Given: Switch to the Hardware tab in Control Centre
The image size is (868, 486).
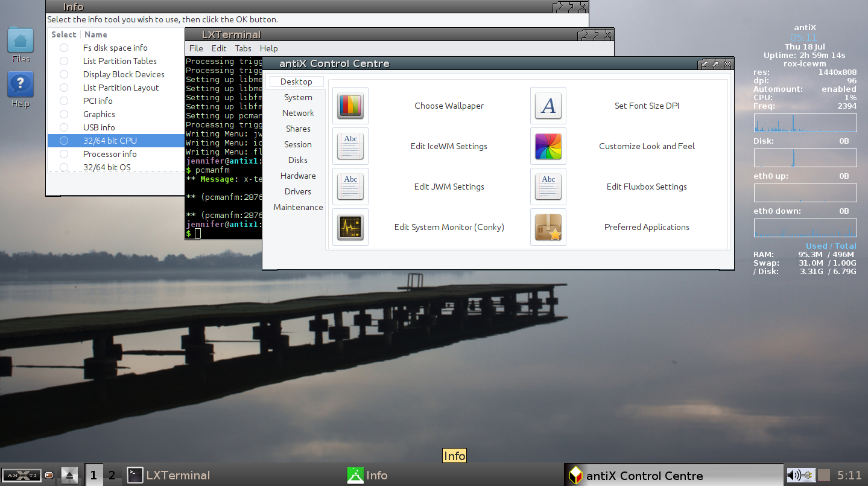Looking at the screenshot, I should [298, 176].
